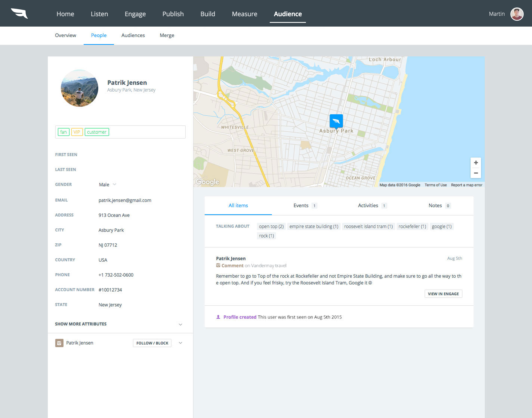Click the Falcon logo in top-left corner
The height and width of the screenshot is (418, 532).
[x=19, y=13]
